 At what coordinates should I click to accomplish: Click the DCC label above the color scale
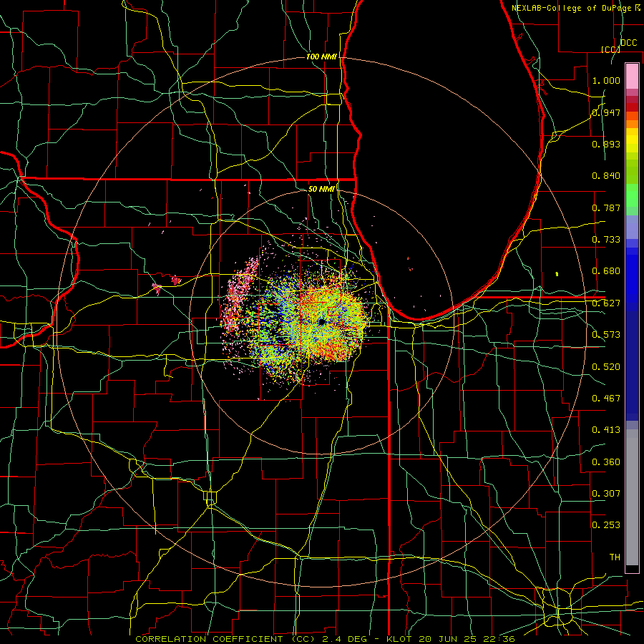[x=628, y=43]
